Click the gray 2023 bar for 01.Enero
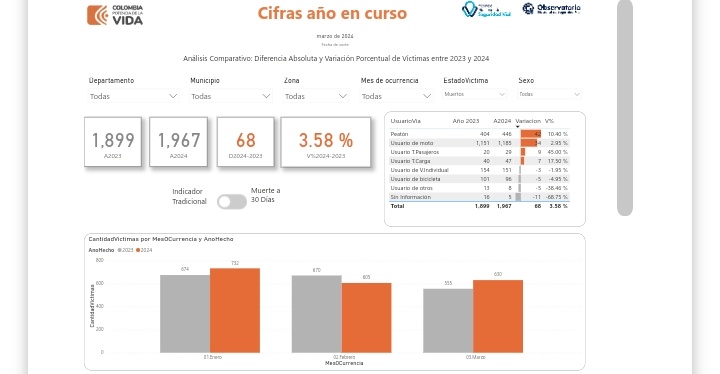Viewport: 720px width, 374px height. tap(185, 314)
